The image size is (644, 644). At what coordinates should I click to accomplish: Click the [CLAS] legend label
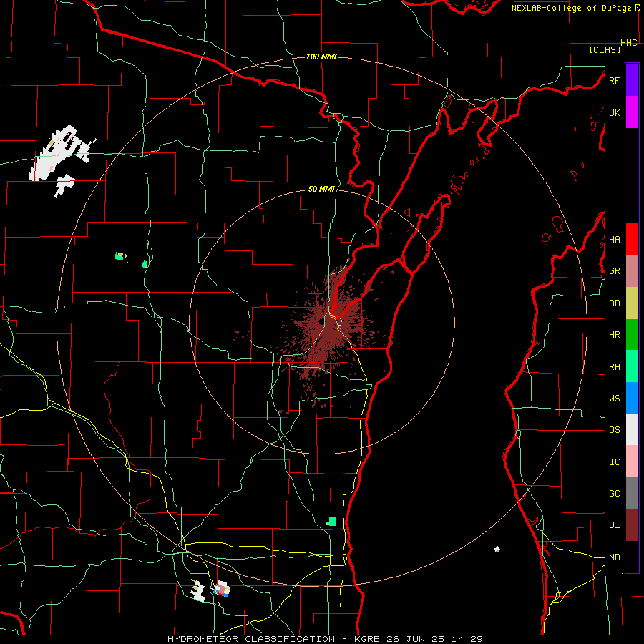pos(605,49)
